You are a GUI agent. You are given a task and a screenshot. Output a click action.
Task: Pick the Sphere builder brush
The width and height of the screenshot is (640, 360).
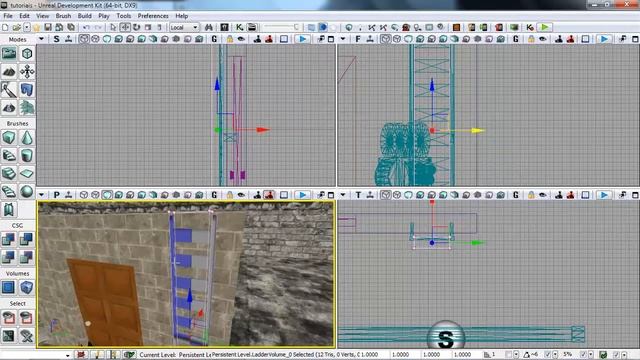click(x=27, y=191)
